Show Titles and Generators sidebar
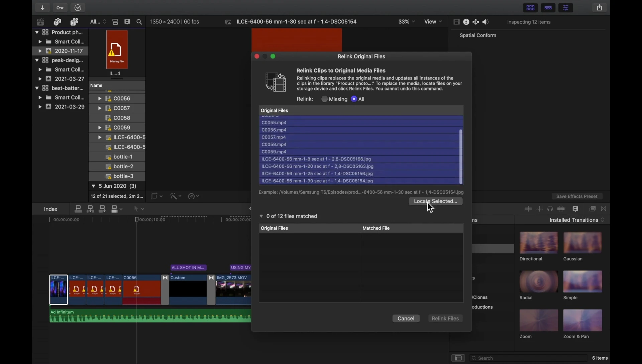 (74, 22)
